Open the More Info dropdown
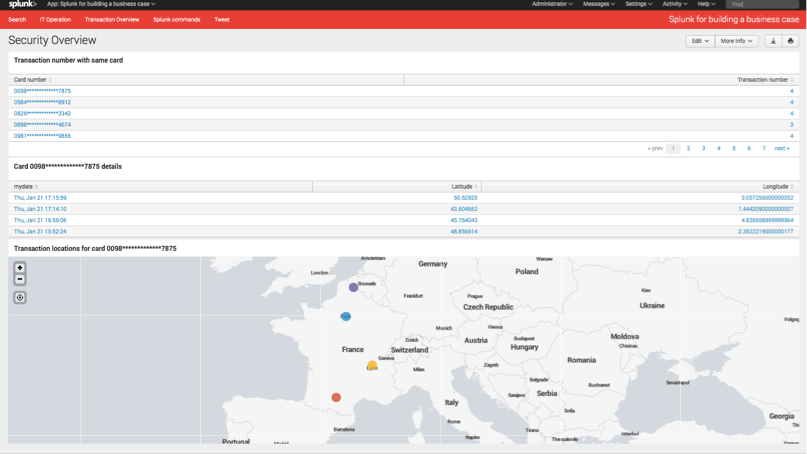 click(736, 41)
